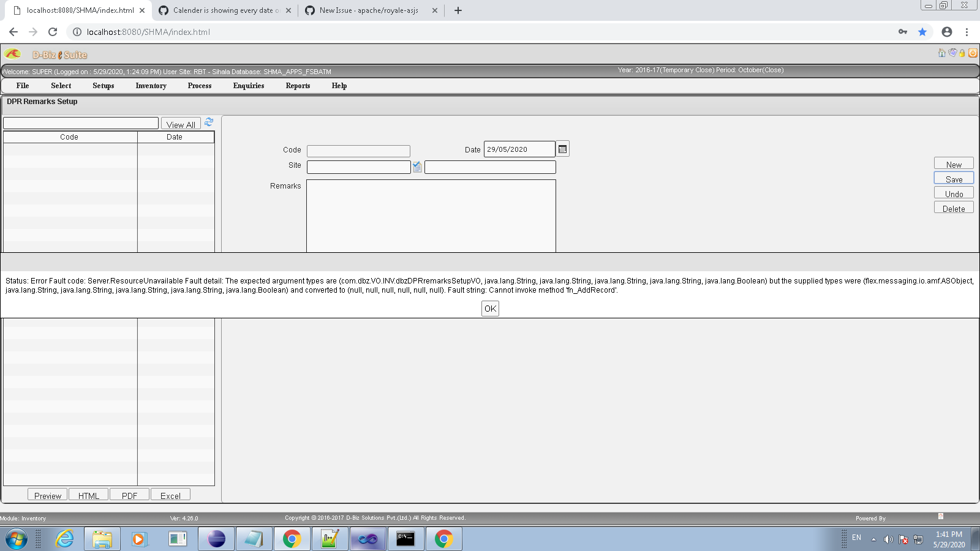Click the PDF export button

pyautogui.click(x=129, y=495)
